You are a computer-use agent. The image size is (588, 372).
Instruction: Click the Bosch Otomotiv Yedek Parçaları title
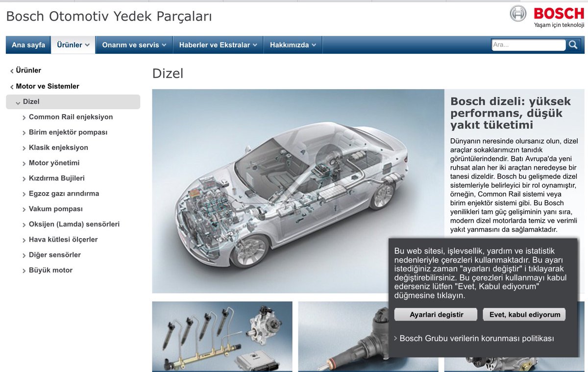pos(109,16)
